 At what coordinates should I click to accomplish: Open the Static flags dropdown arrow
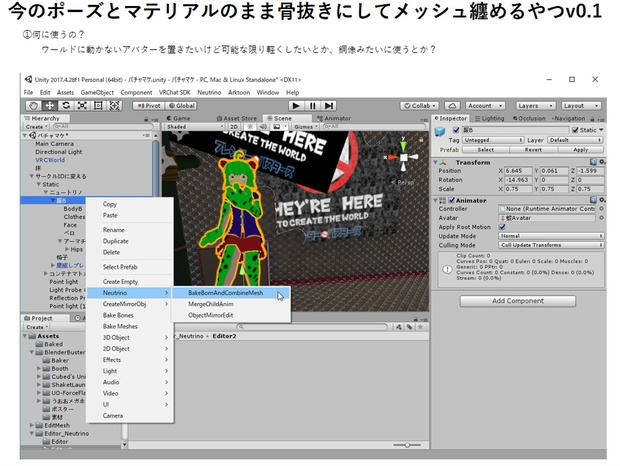601,130
